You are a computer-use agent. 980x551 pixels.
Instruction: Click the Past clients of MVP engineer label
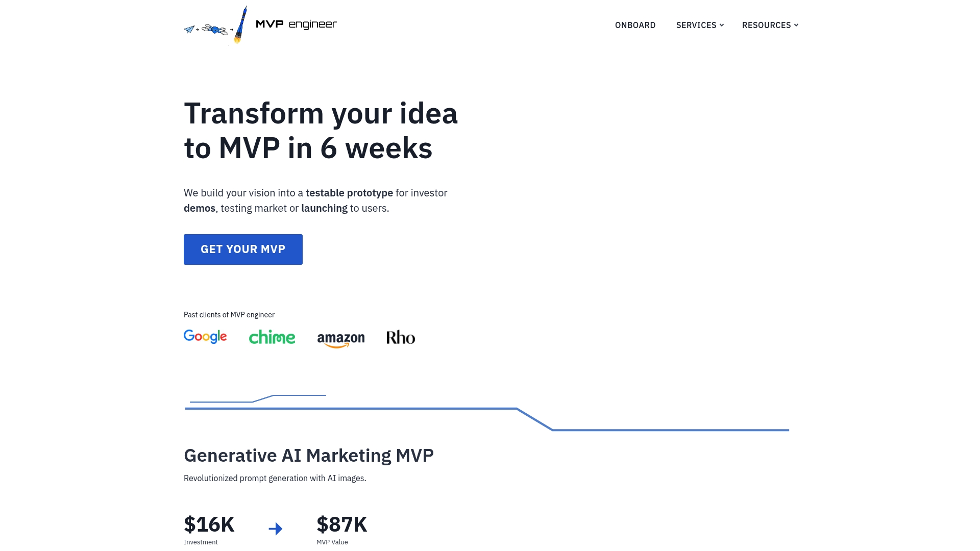229,315
